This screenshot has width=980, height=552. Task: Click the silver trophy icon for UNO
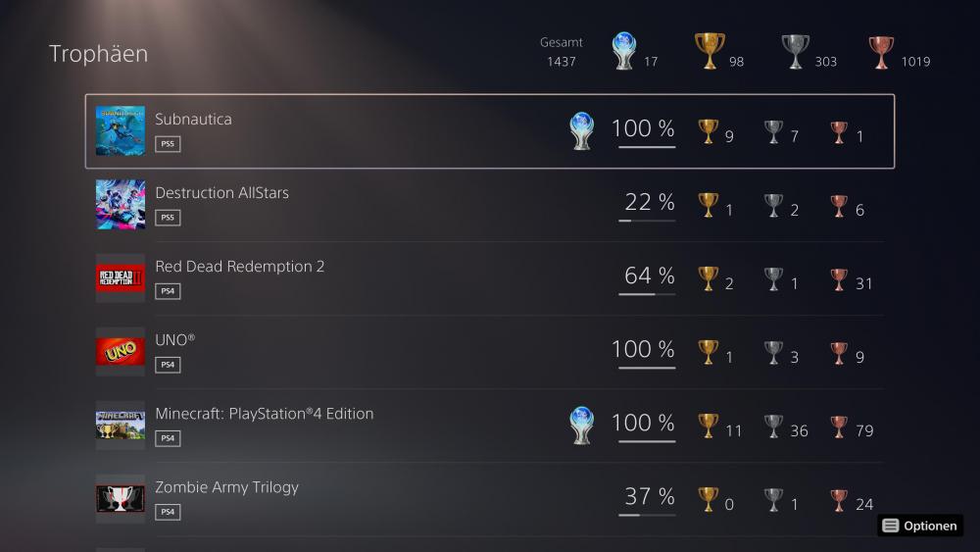773,353
